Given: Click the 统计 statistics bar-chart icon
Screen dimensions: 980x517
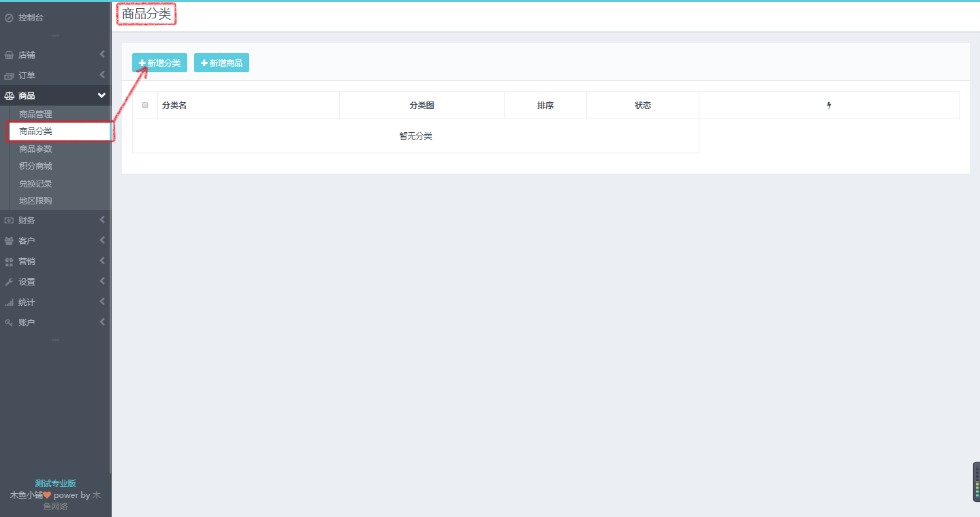Looking at the screenshot, I should (9, 302).
